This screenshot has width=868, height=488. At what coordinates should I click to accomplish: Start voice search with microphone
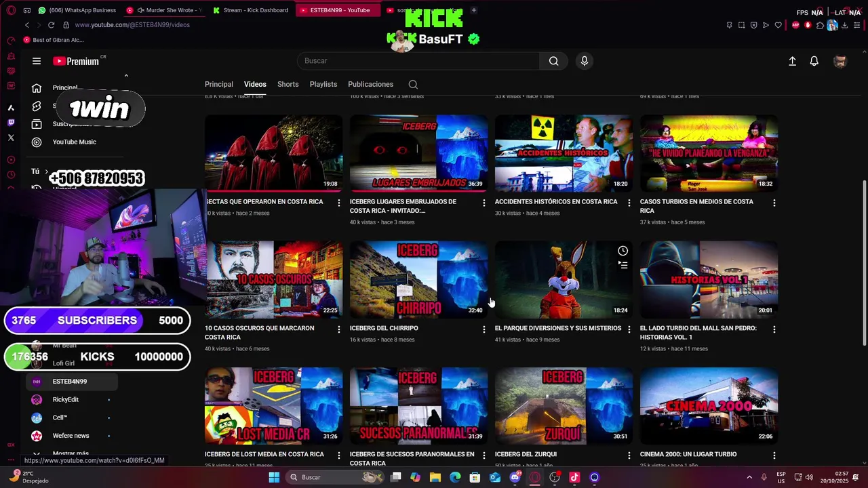point(585,61)
